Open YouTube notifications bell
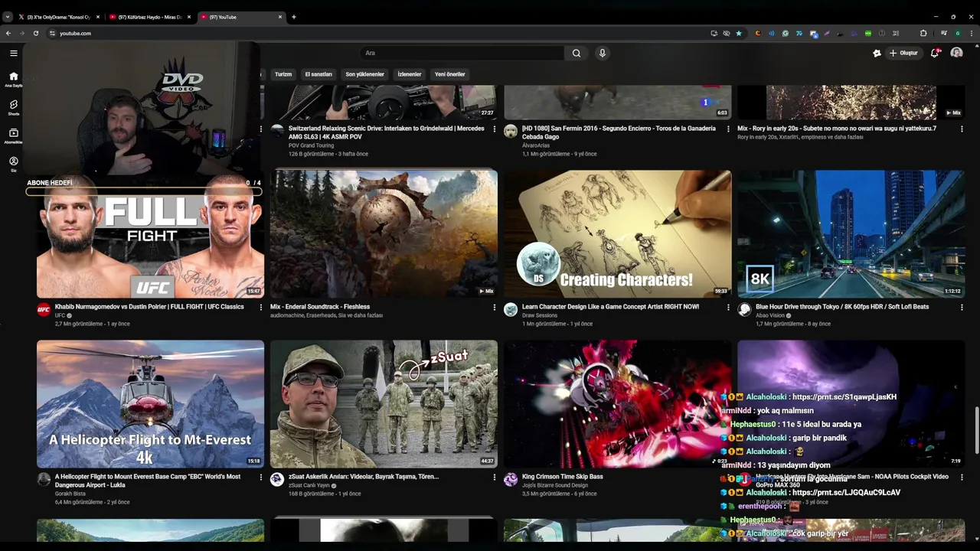Image resolution: width=980 pixels, height=551 pixels. click(935, 53)
